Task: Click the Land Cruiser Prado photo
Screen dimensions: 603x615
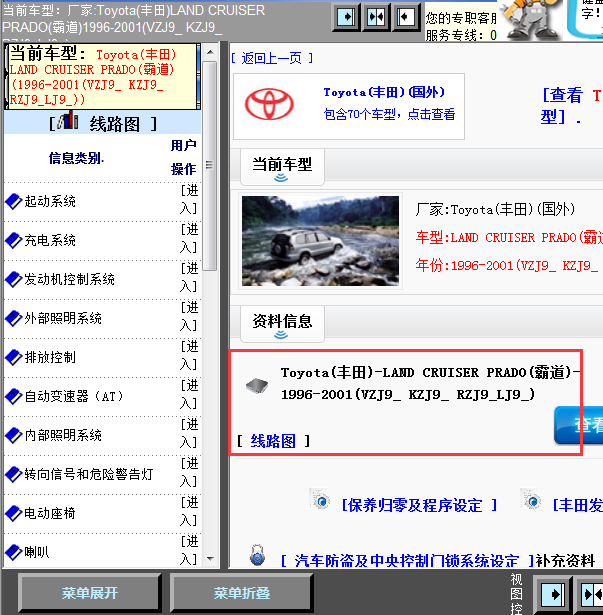Action: [321, 241]
